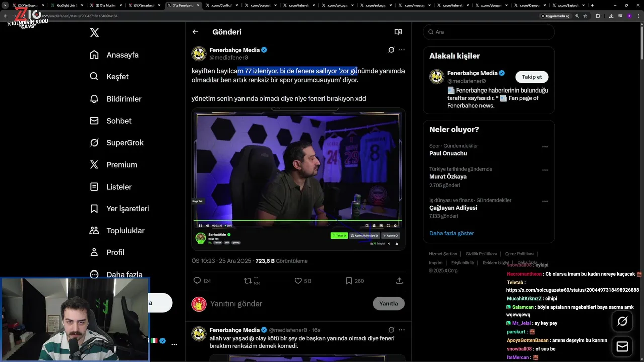
Task: Open Listeler page
Action: (111, 187)
